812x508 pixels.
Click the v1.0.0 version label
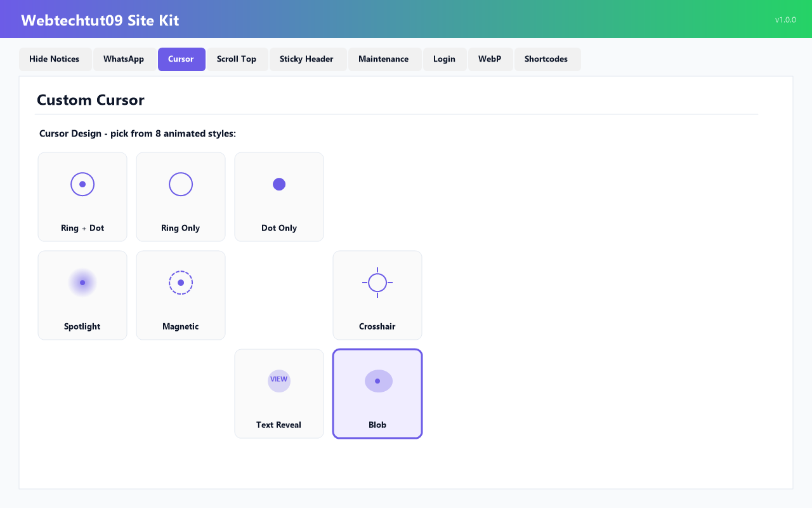(x=785, y=20)
